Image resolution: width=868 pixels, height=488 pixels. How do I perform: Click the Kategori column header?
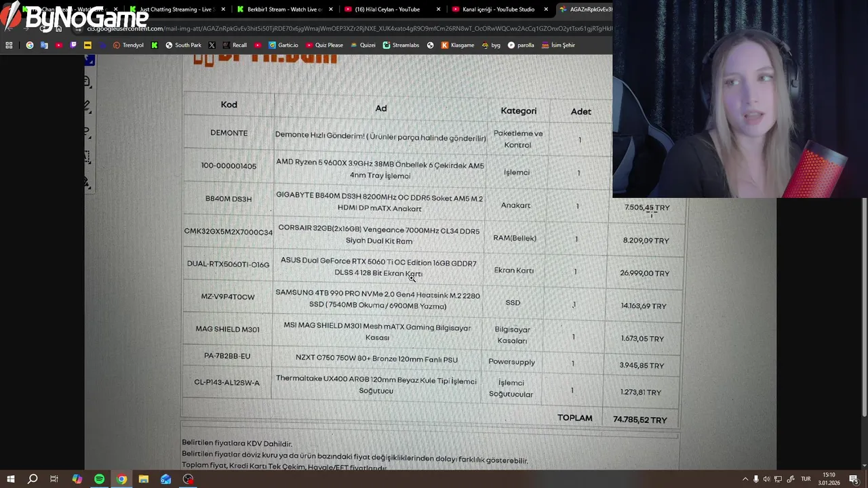519,110
